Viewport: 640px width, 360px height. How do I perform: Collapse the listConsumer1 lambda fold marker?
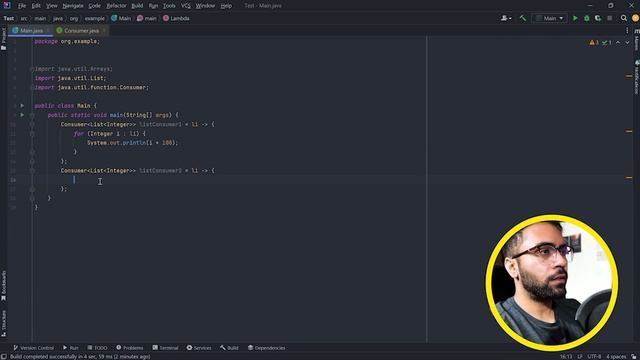pyautogui.click(x=32, y=124)
